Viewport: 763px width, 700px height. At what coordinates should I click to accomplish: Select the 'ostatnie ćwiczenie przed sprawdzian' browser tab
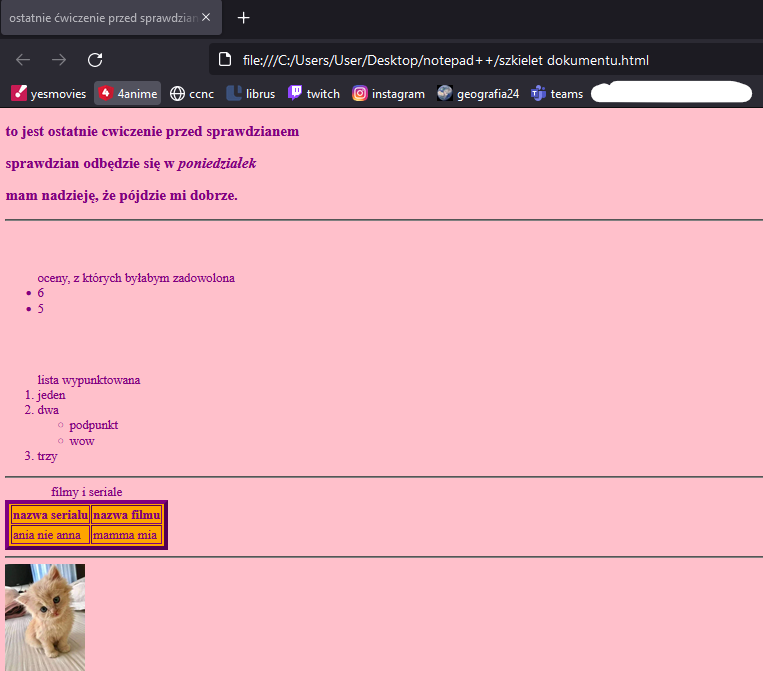tap(111, 18)
